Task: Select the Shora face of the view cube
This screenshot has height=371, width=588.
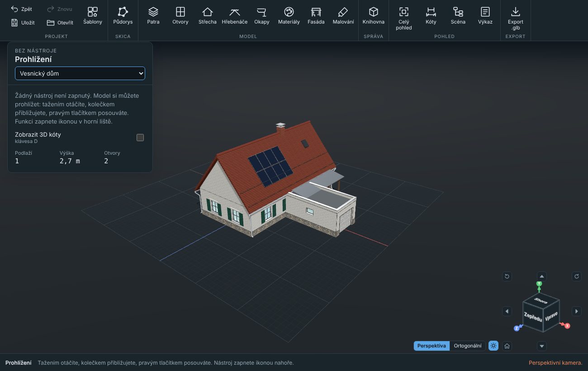Action: (541, 300)
